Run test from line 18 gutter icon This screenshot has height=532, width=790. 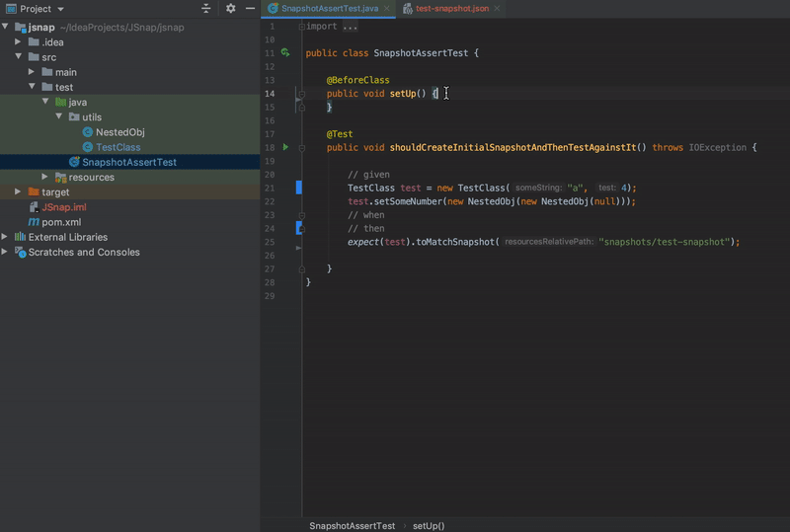(285, 147)
